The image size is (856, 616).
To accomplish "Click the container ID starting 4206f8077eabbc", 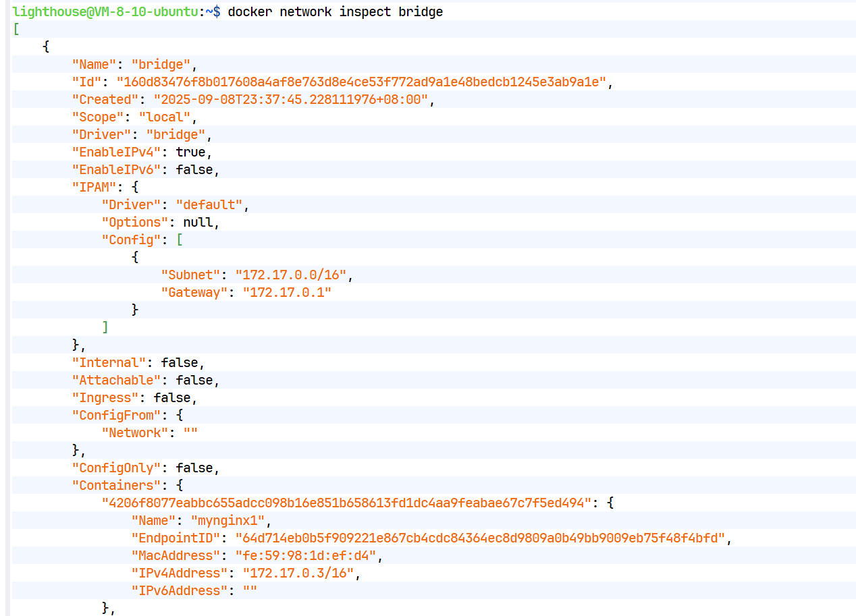I will [346, 503].
